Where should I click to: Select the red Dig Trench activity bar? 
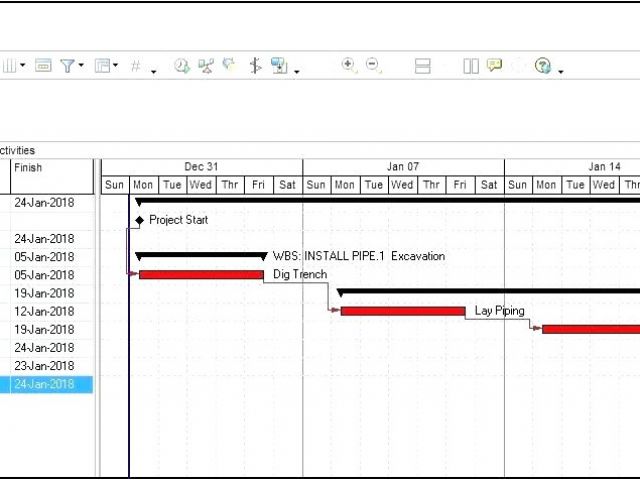pos(201,275)
